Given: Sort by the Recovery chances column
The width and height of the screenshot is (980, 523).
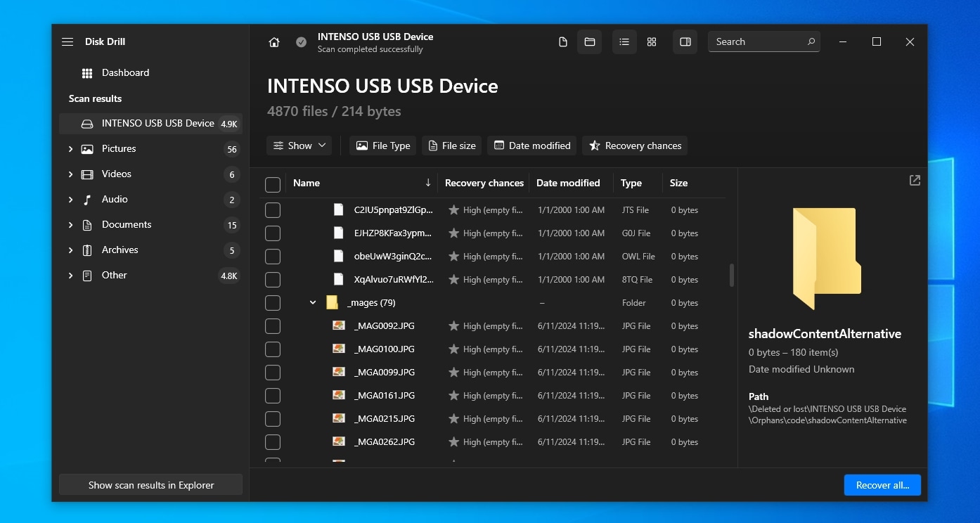Looking at the screenshot, I should coord(484,183).
